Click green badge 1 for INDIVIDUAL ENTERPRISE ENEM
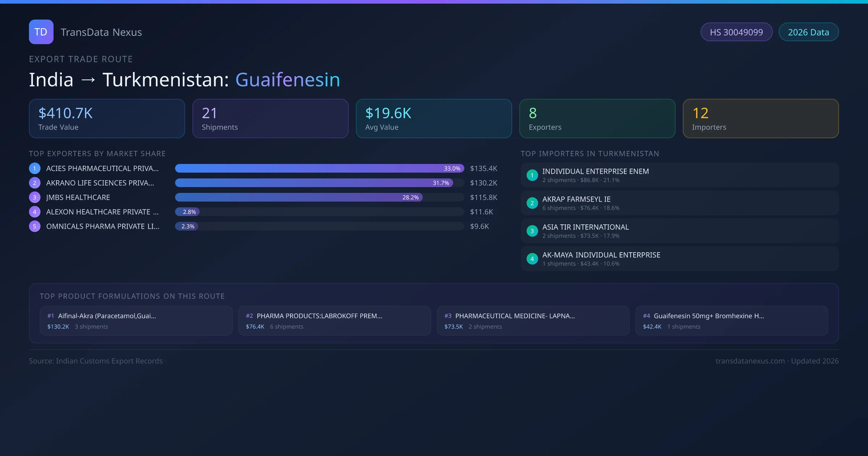The height and width of the screenshot is (456, 868). 532,175
